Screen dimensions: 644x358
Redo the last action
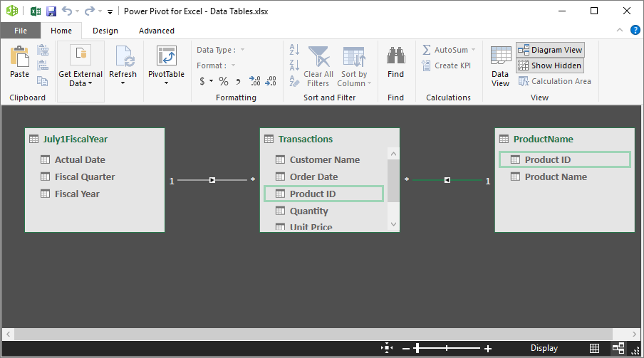(90, 11)
